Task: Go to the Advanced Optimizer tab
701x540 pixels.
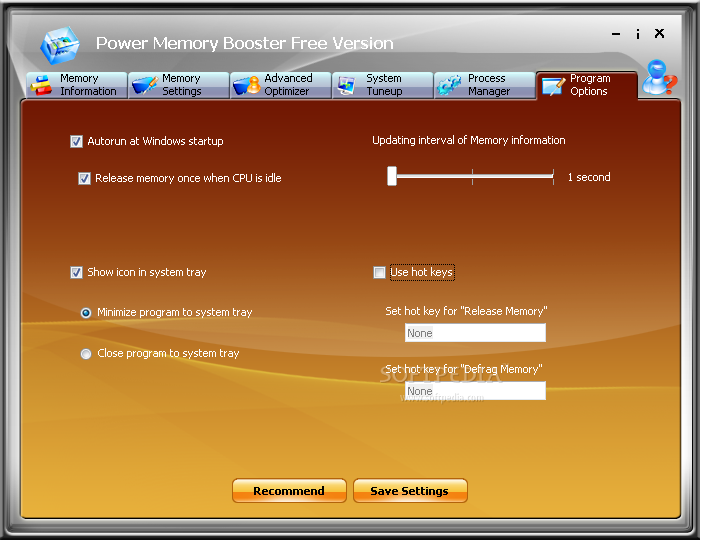Action: point(280,85)
